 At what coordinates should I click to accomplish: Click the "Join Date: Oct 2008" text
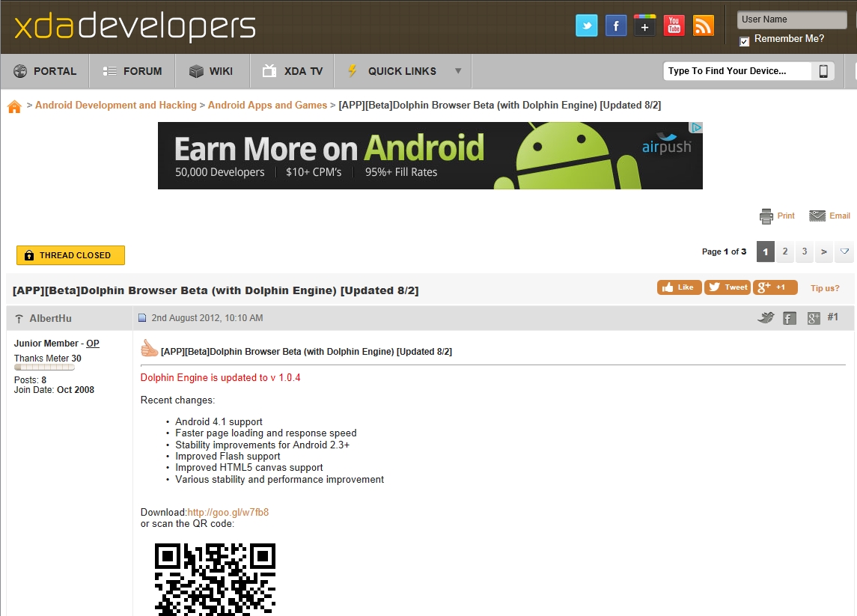[x=54, y=390]
